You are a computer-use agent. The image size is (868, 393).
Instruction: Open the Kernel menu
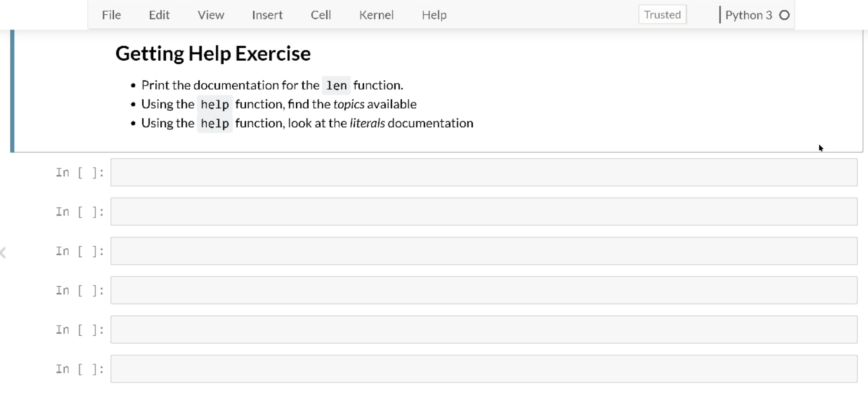(376, 15)
